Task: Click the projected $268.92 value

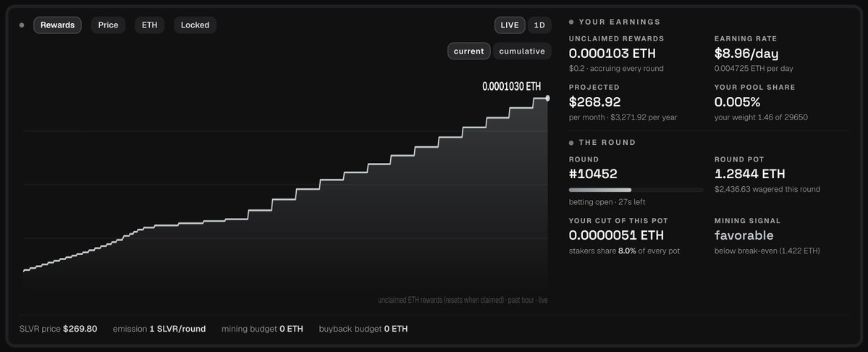Action: click(594, 102)
